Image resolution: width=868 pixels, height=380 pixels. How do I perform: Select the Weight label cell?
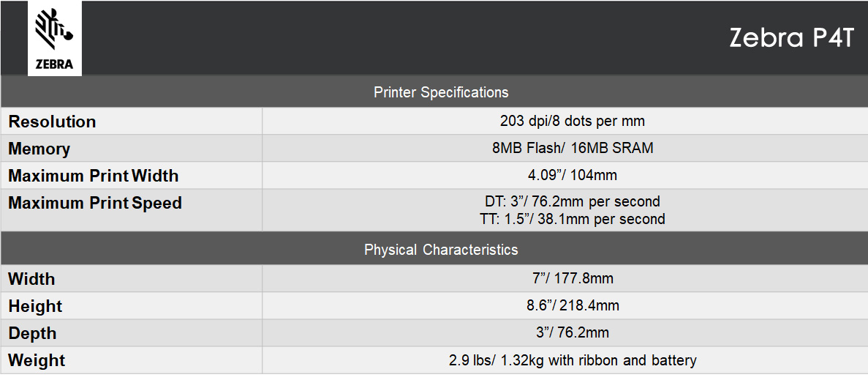(37, 360)
